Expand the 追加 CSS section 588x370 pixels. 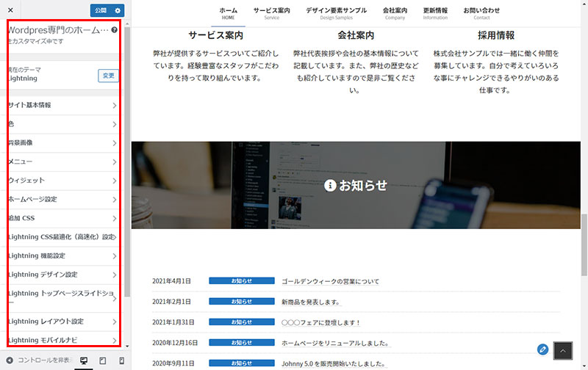pos(62,218)
